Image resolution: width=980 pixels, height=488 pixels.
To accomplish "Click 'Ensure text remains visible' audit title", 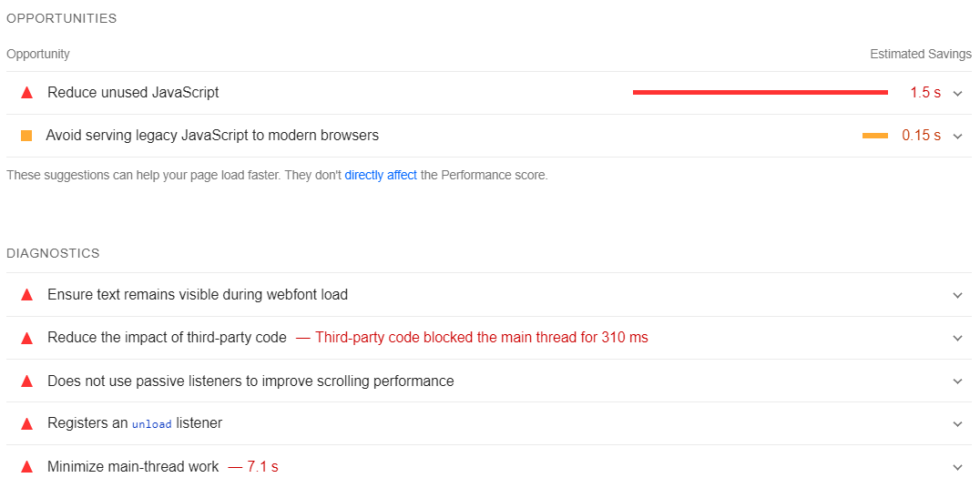I will [198, 294].
